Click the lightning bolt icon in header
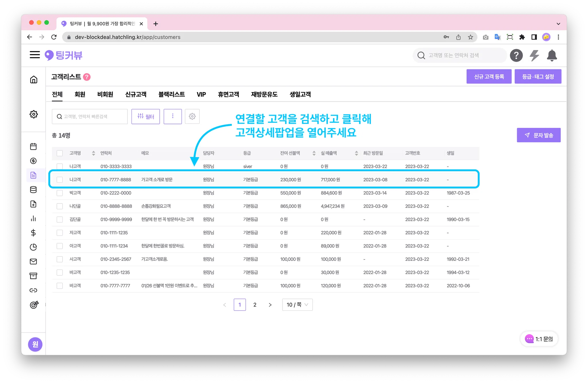 (534, 55)
